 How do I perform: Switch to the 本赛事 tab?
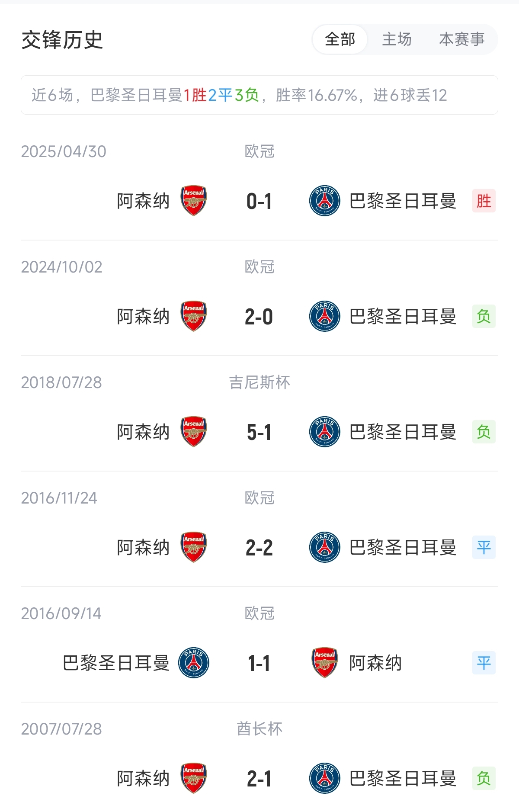[x=461, y=39]
